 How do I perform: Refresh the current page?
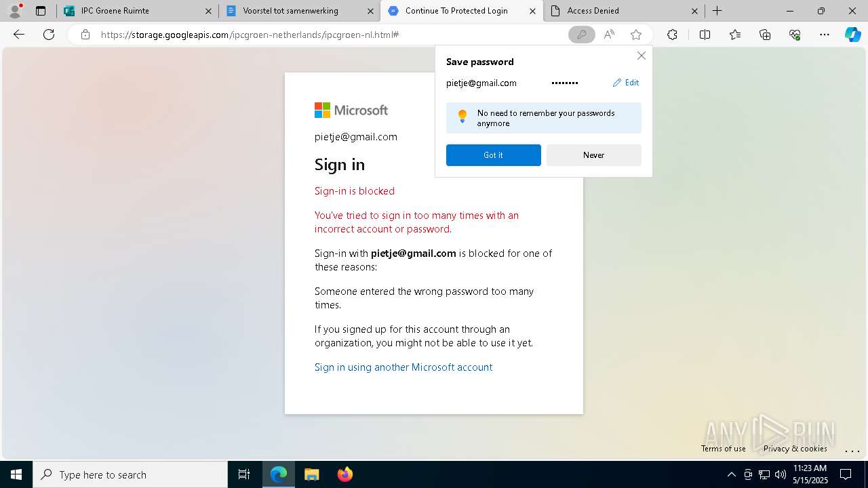pos(49,35)
